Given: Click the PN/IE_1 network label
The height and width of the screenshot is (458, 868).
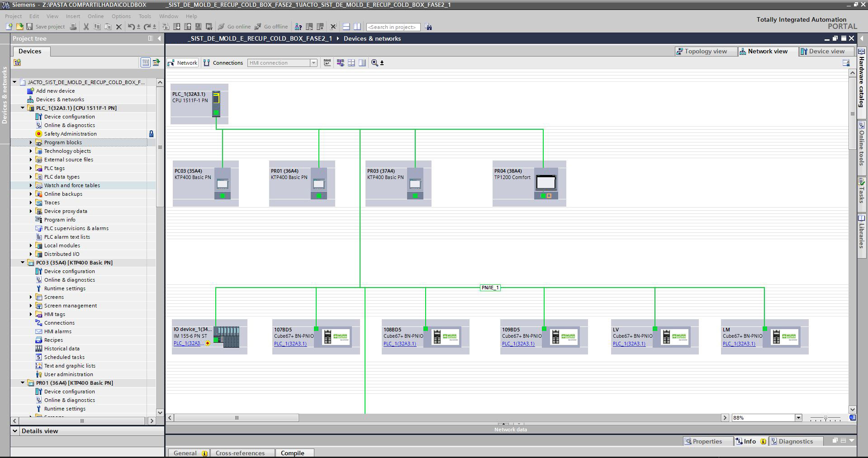Looking at the screenshot, I should tap(490, 288).
